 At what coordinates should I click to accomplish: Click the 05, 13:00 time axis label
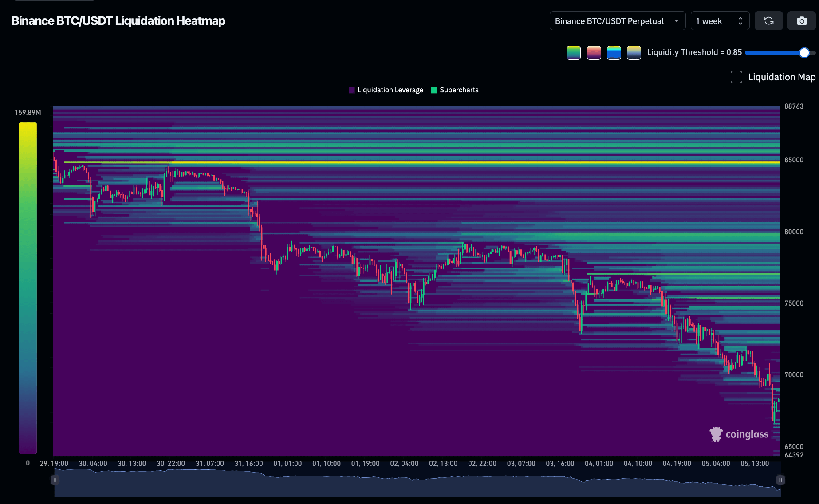tap(755, 464)
